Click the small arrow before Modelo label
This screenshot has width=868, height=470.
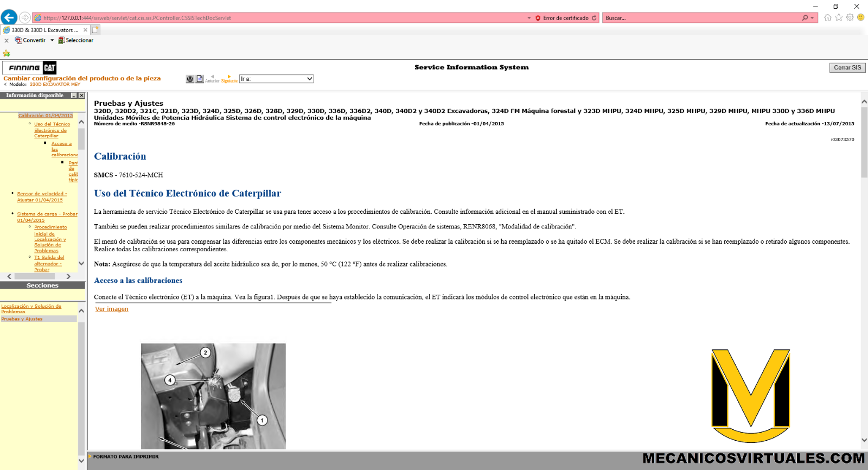tap(5, 85)
